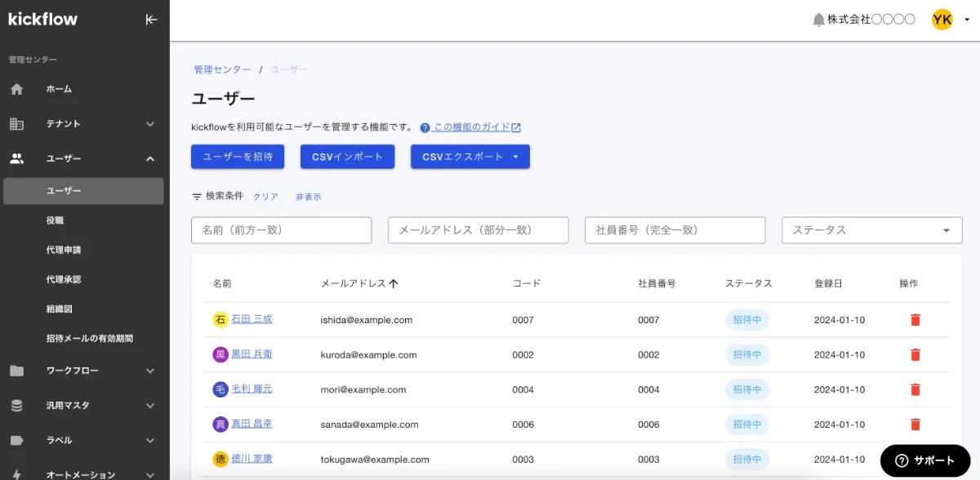
Task: Click the クリア link for search conditions
Action: click(x=265, y=197)
